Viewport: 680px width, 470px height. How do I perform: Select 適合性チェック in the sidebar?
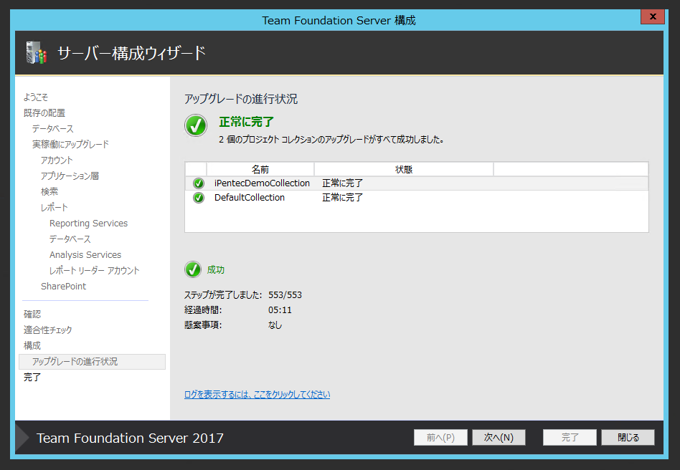point(48,330)
